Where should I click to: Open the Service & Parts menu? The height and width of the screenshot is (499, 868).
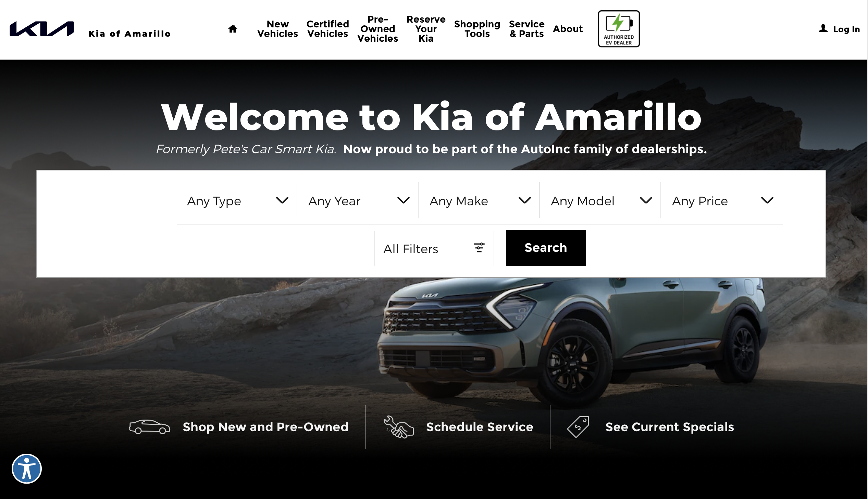tap(526, 29)
